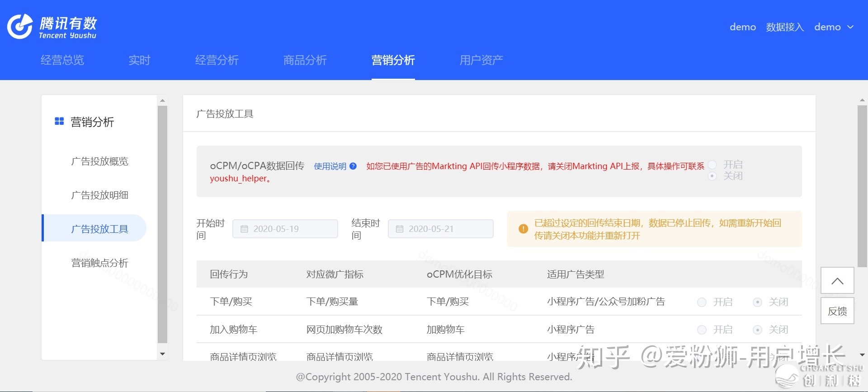The height and width of the screenshot is (392, 868).
Task: Open the 用户资产 tab
Action: pos(481,60)
